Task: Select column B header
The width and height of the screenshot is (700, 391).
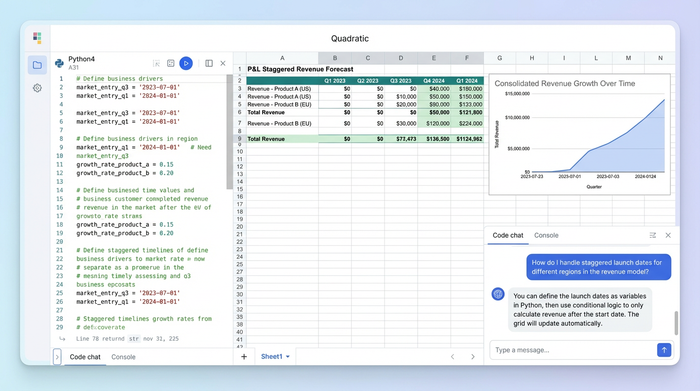Action: tap(335, 58)
